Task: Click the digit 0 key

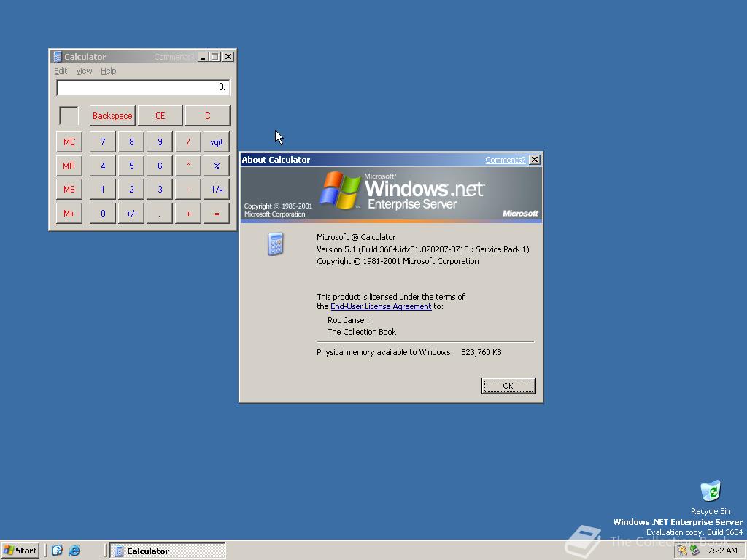Action: [x=102, y=214]
